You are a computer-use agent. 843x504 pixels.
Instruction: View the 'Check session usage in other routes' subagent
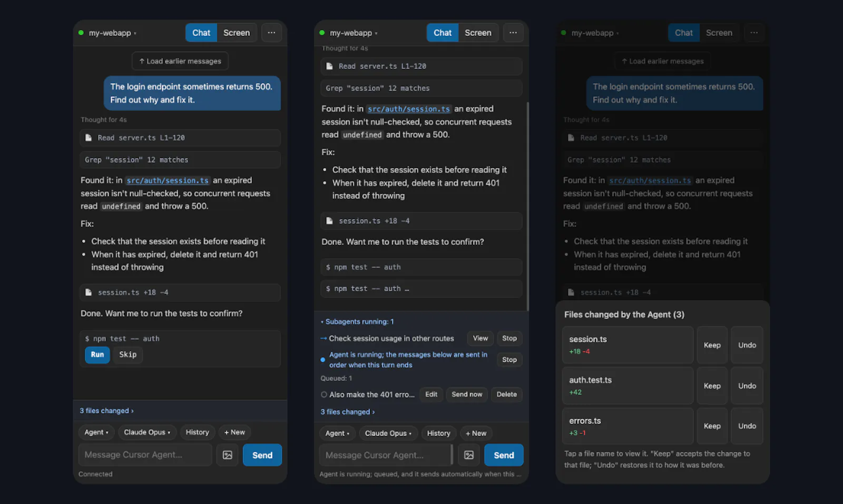pos(481,338)
